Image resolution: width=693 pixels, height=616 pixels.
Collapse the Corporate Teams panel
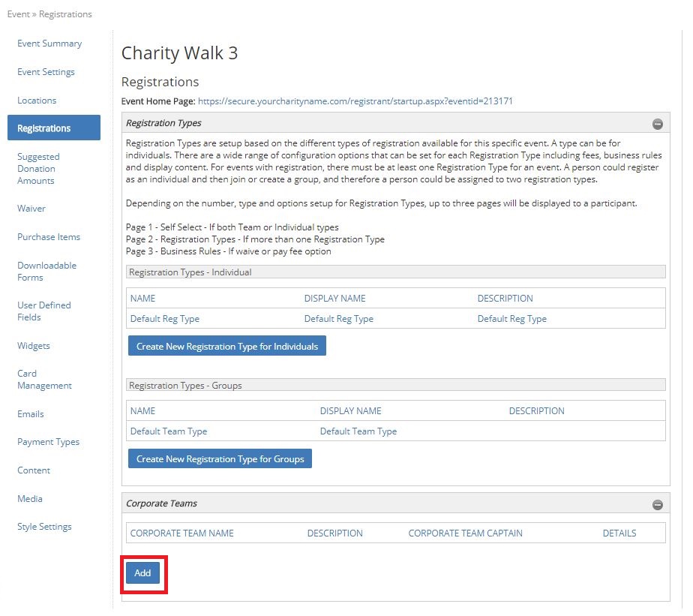pyautogui.click(x=657, y=504)
